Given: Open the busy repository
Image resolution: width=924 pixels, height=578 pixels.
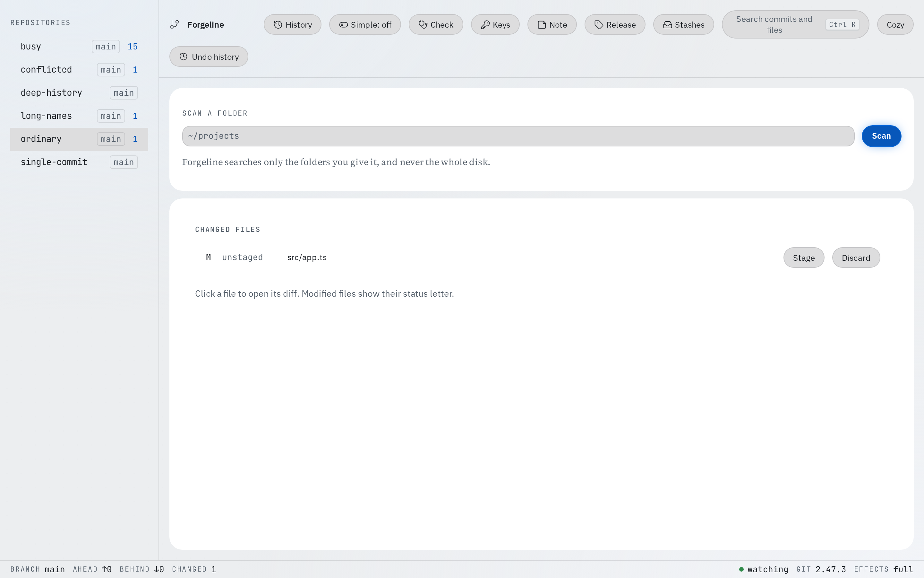Looking at the screenshot, I should point(79,46).
